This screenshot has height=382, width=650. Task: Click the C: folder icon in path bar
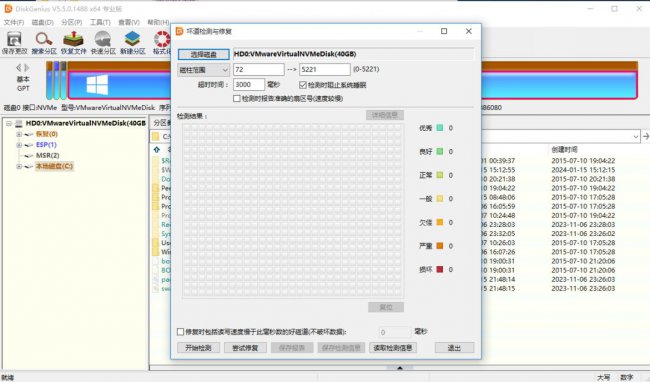coord(155,136)
